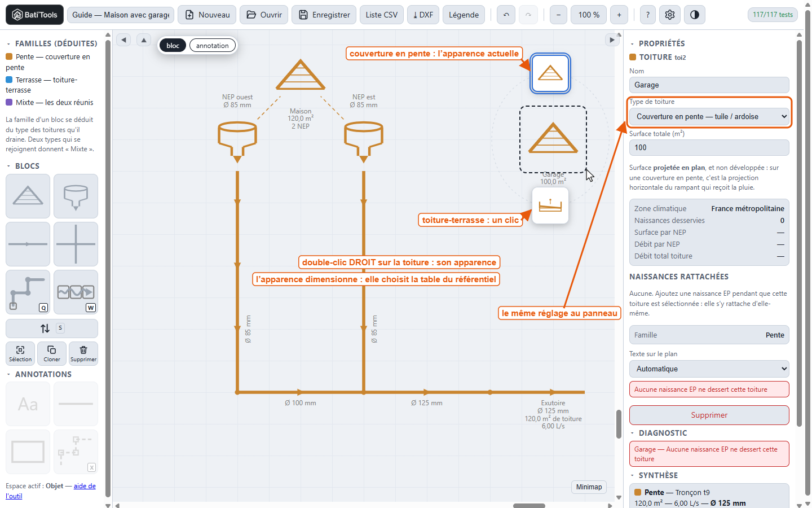The height and width of the screenshot is (508, 812).
Task: Select the cross junction block
Action: coord(76,244)
